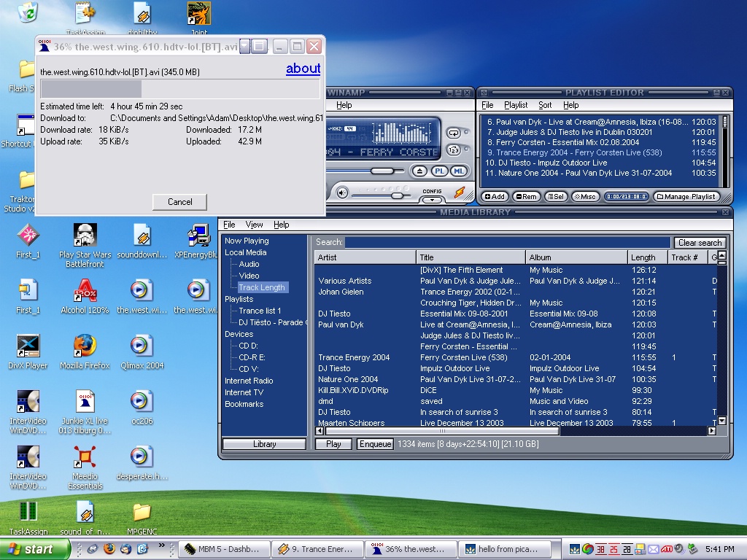Click the Start button
Image resolution: width=747 pixels, height=560 pixels.
[x=34, y=549]
